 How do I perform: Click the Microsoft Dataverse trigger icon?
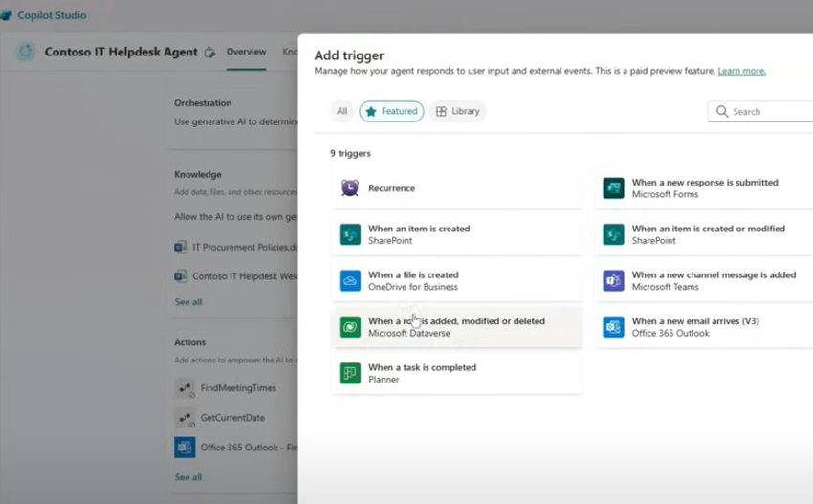(x=350, y=327)
